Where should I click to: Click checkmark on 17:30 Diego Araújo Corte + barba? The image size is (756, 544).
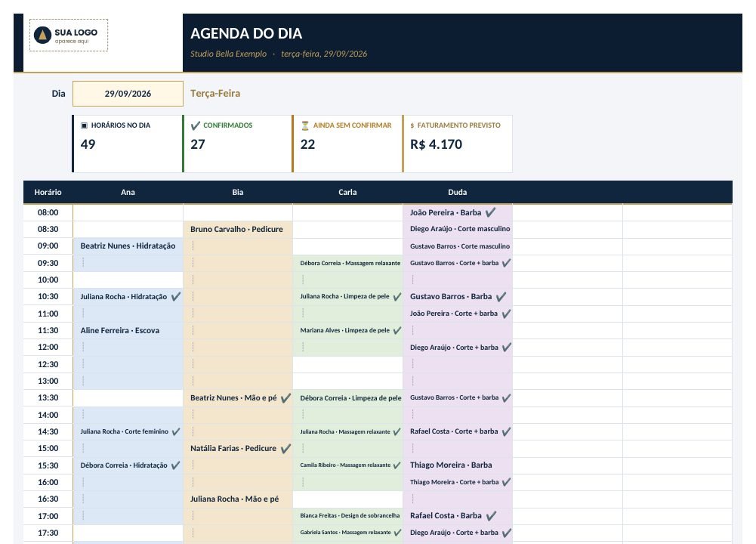[506, 533]
